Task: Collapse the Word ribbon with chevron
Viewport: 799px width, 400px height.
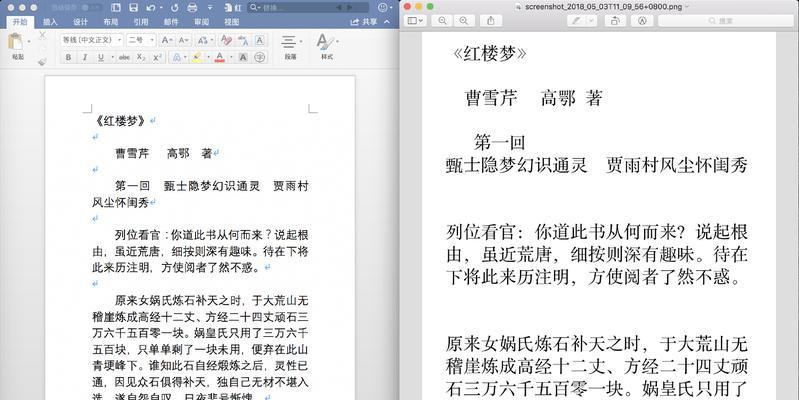Action: coord(387,22)
